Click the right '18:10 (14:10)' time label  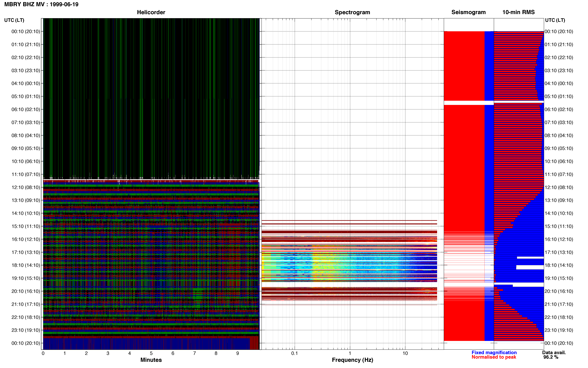coord(559,265)
